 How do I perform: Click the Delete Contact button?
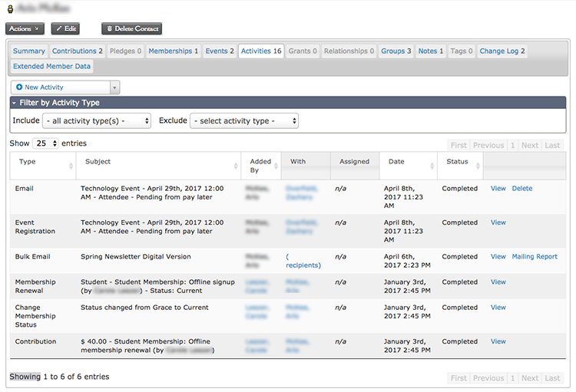[131, 28]
